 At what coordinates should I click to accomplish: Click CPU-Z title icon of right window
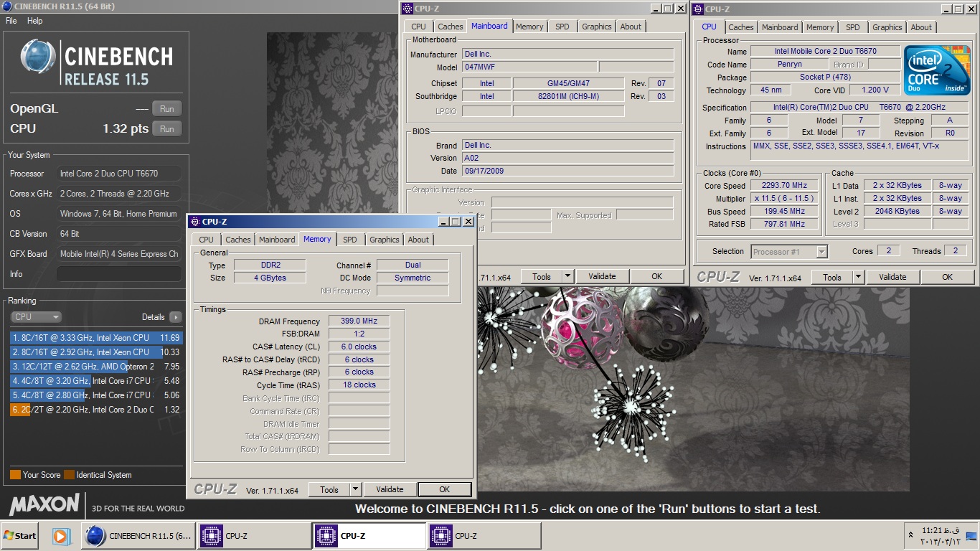click(x=698, y=9)
